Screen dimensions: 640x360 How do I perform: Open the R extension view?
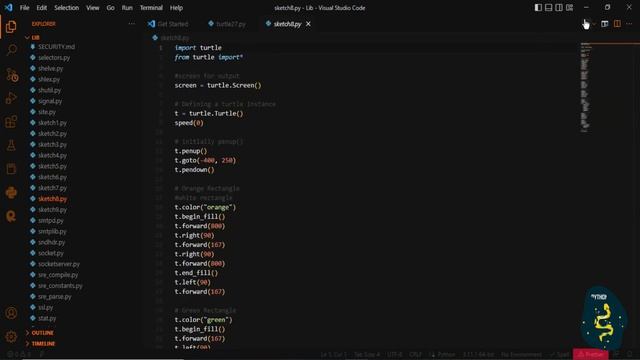coord(11,216)
